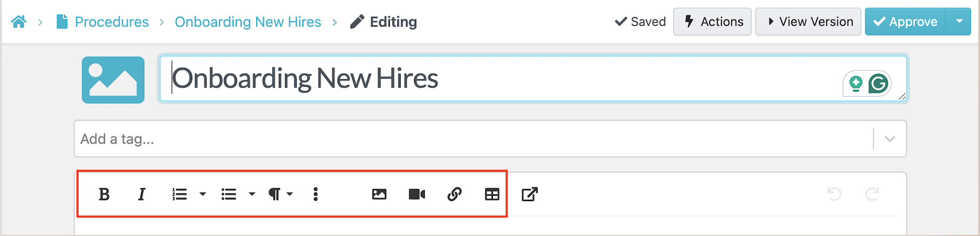Image resolution: width=980 pixels, height=236 pixels.
Task: Approve the procedure
Action: click(x=906, y=22)
